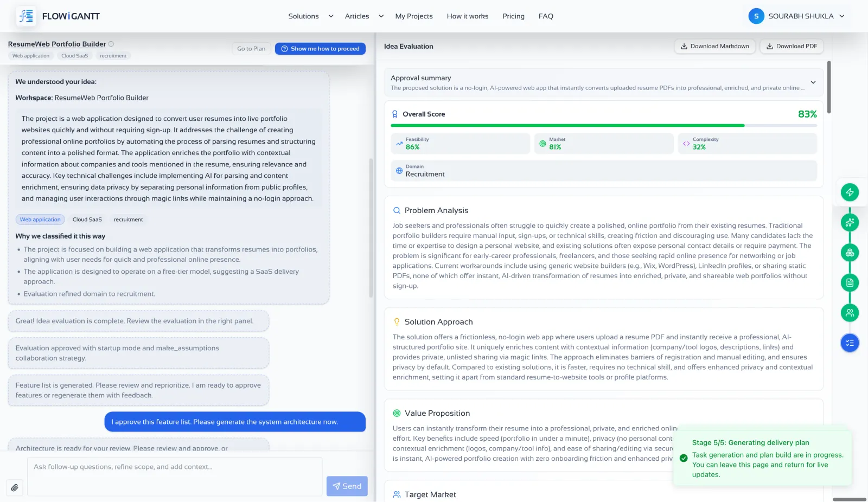Click the Cloud SaaS tag in header
Viewport: 868px width, 502px height.
point(74,56)
